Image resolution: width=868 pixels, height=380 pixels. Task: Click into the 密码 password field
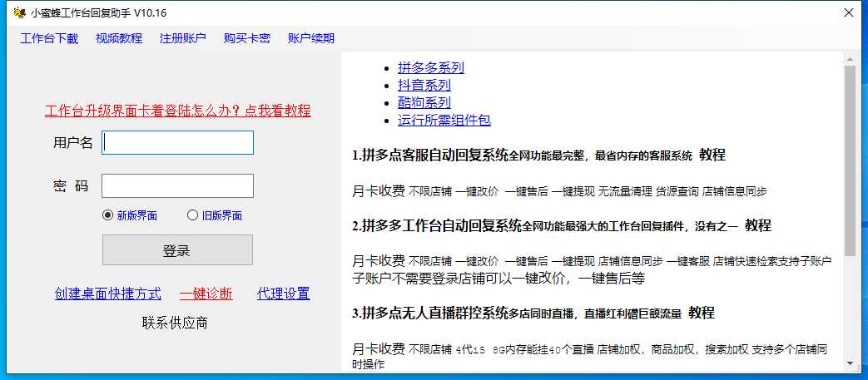(177, 185)
